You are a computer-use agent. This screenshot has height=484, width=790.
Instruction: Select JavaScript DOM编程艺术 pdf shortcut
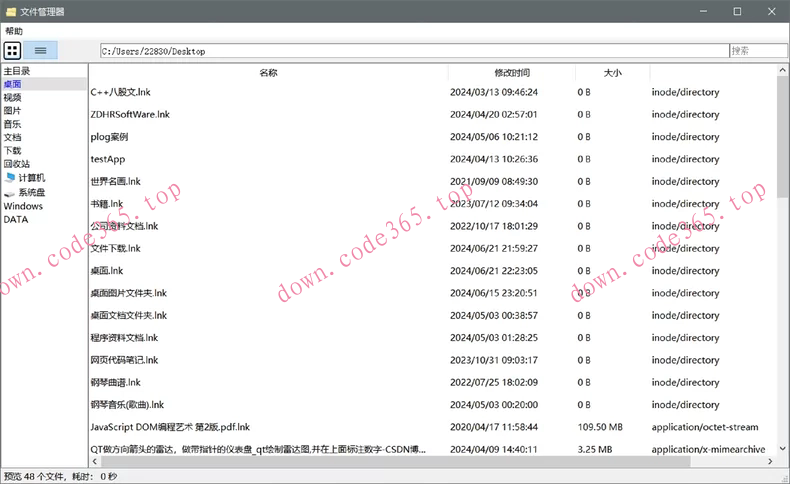[x=170, y=427]
